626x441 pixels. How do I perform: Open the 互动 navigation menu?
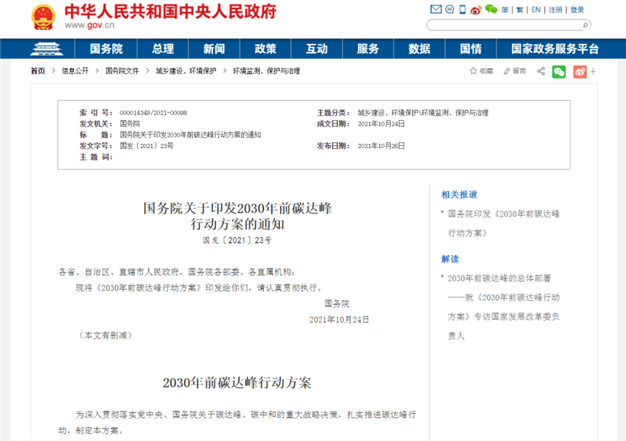pyautogui.click(x=317, y=49)
